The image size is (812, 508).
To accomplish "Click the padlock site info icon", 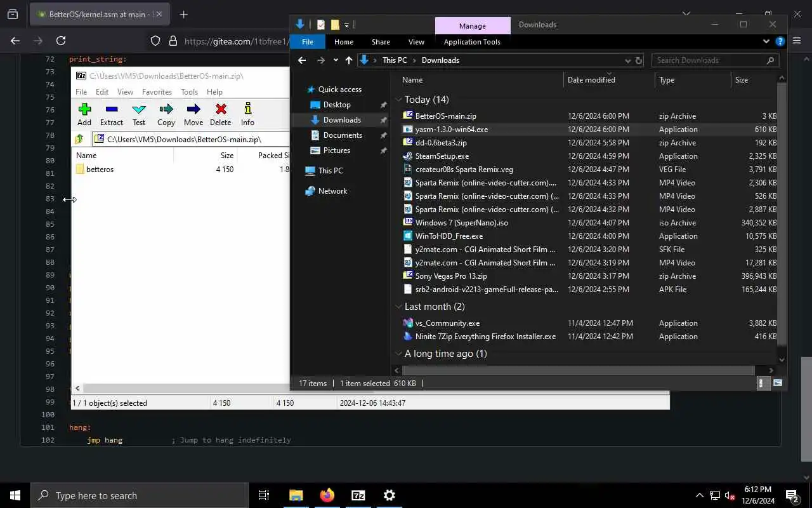I will (173, 41).
